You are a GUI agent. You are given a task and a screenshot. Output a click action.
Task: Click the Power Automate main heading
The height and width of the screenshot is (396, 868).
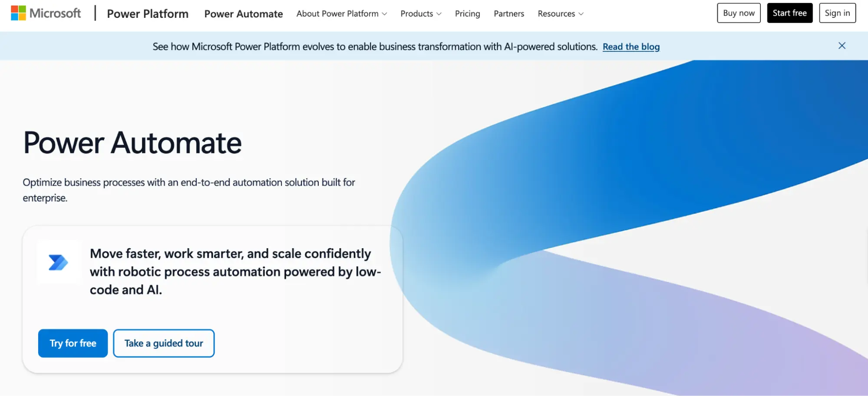[132, 143]
